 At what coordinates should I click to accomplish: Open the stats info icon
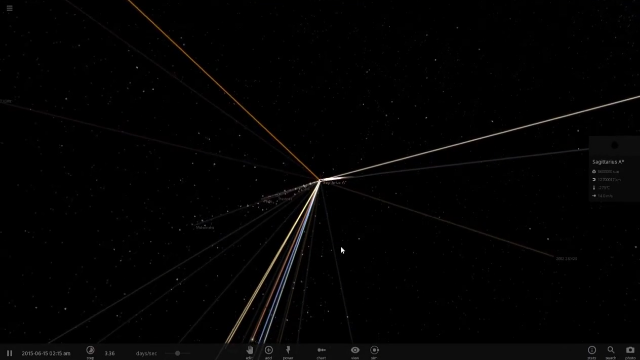pos(592,350)
